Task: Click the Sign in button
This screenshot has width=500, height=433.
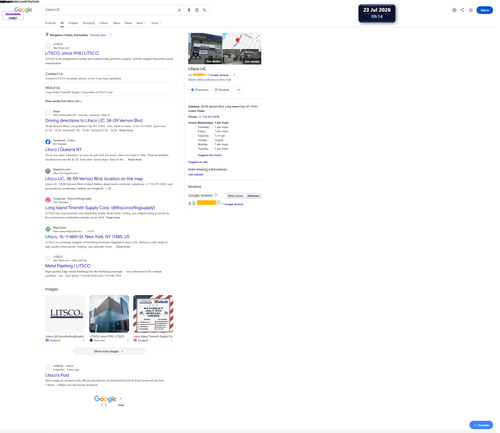Action: pos(485,10)
